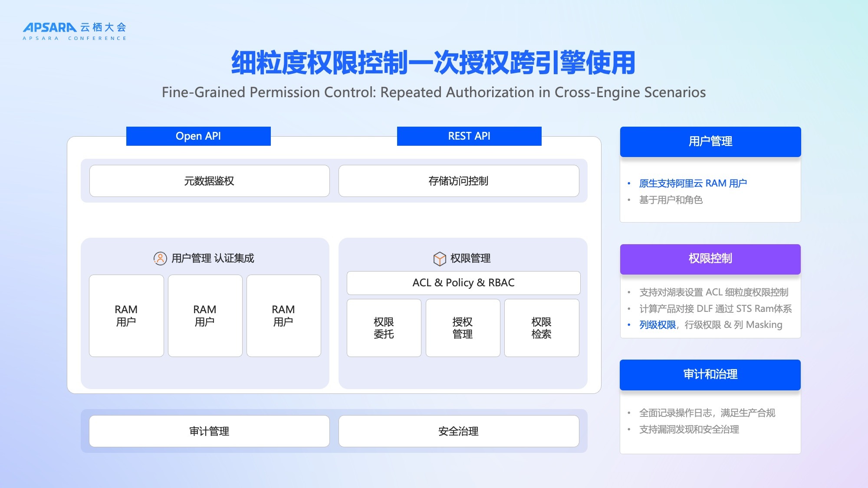Click the purple 权限控制 header

tap(710, 259)
